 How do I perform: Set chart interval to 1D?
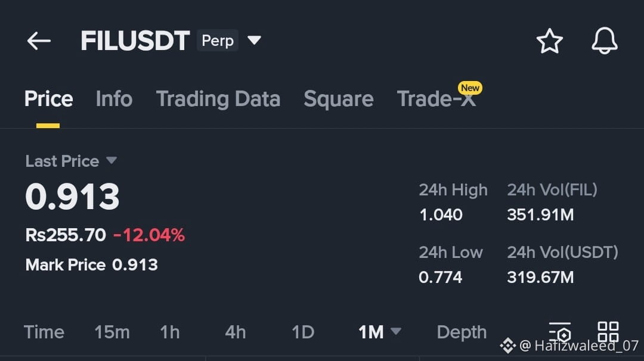pyautogui.click(x=302, y=332)
